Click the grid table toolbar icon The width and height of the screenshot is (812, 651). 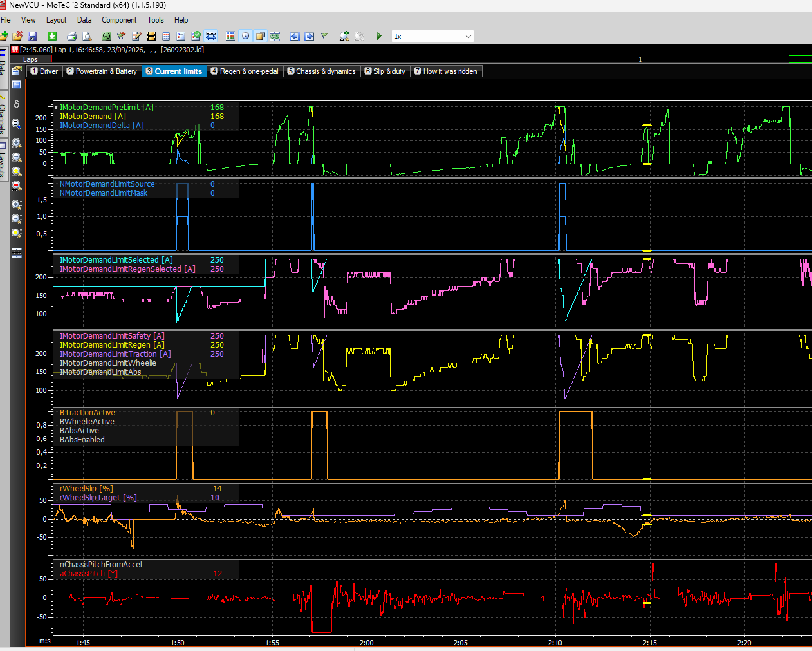(231, 36)
